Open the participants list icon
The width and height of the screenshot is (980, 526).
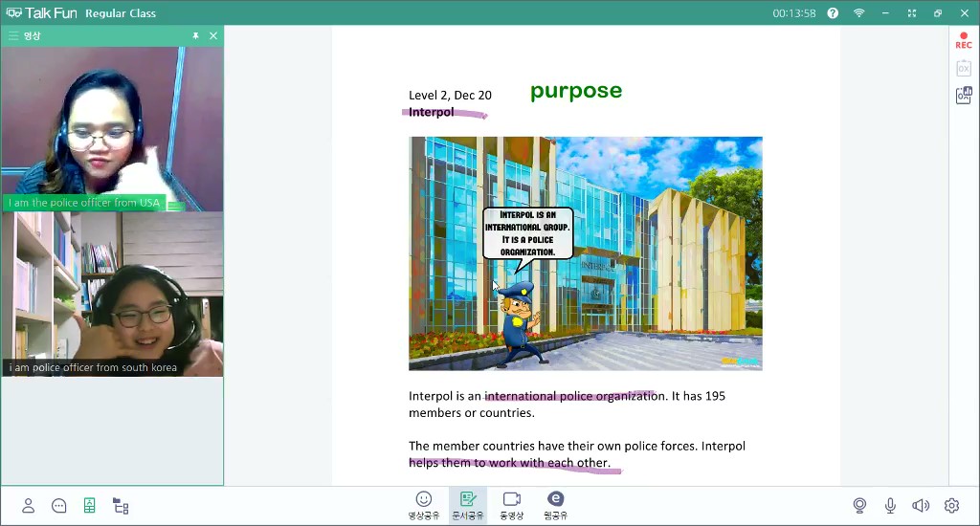point(29,506)
